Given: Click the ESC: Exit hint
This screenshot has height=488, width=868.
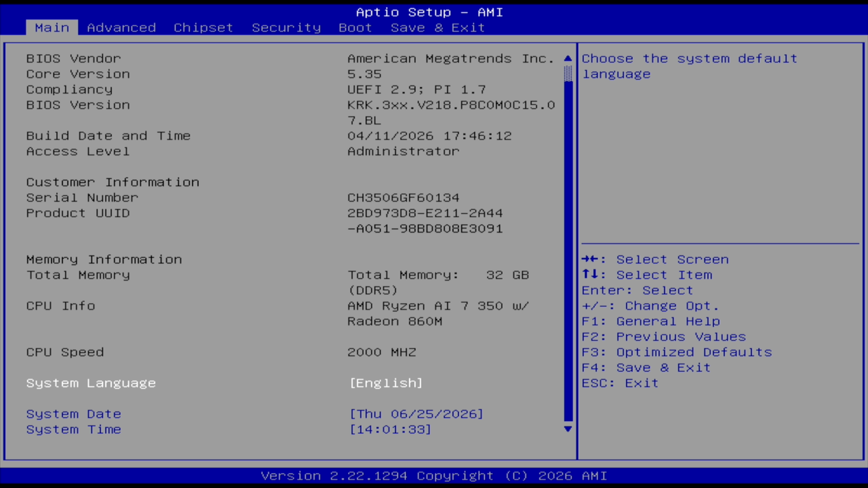Looking at the screenshot, I should click(x=620, y=383).
